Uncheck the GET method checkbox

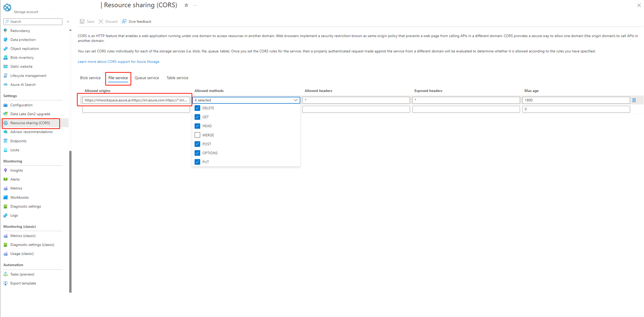tap(197, 117)
